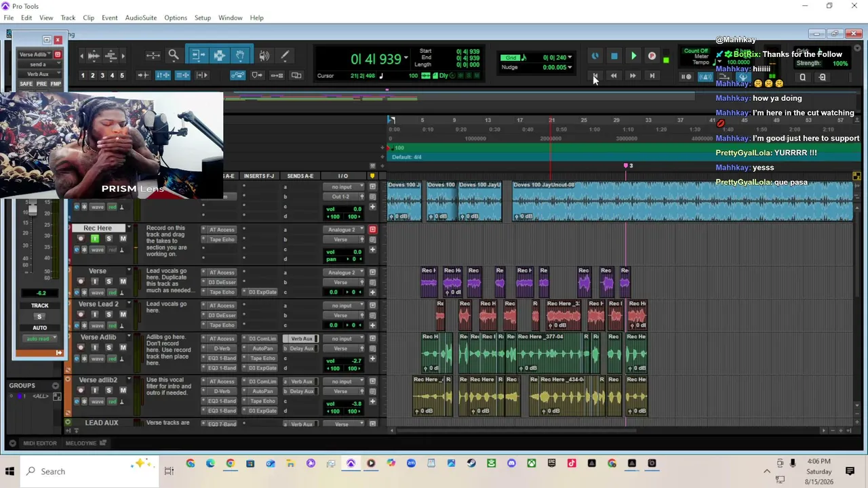
Task: Open the Verse Adlib track selector in floating window
Action: (34, 55)
